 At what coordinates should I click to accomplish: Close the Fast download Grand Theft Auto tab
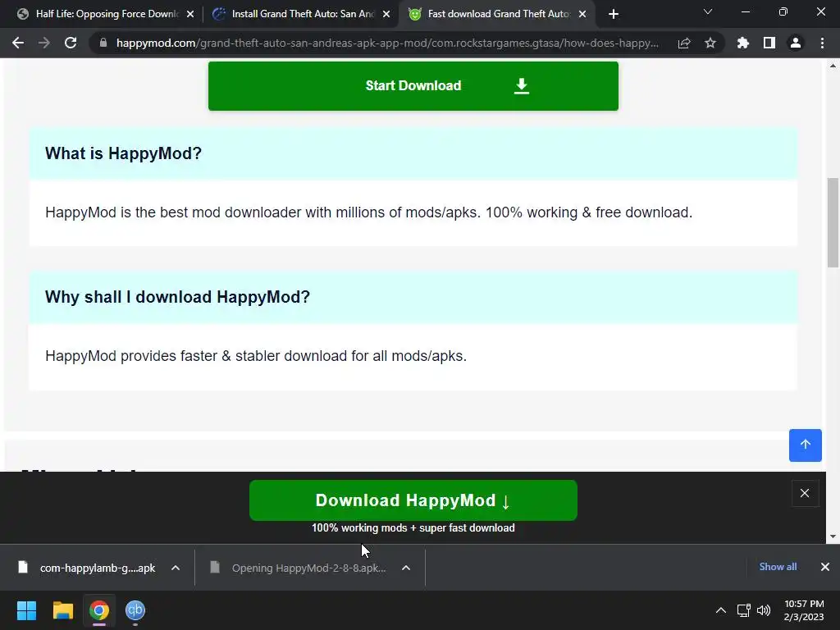pyautogui.click(x=582, y=15)
